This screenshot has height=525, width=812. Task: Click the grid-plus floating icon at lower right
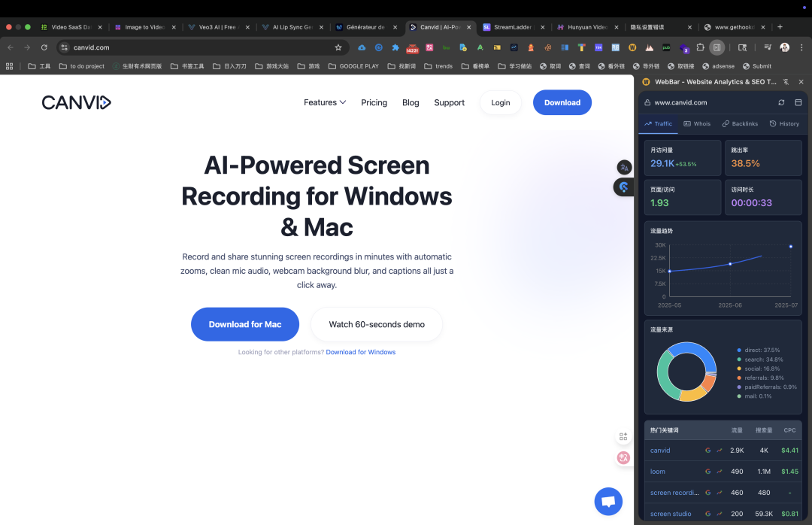[623, 436]
